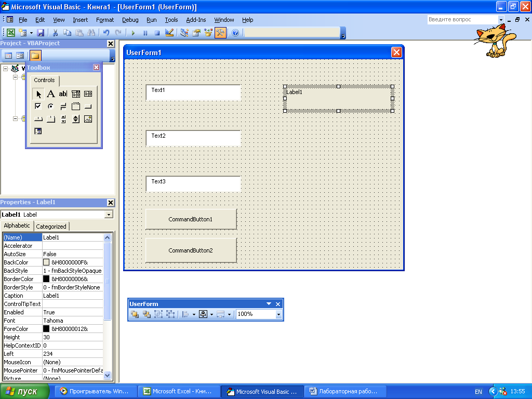
Task: Click the View Microsoft Excel toolbar icon
Action: tap(11, 33)
